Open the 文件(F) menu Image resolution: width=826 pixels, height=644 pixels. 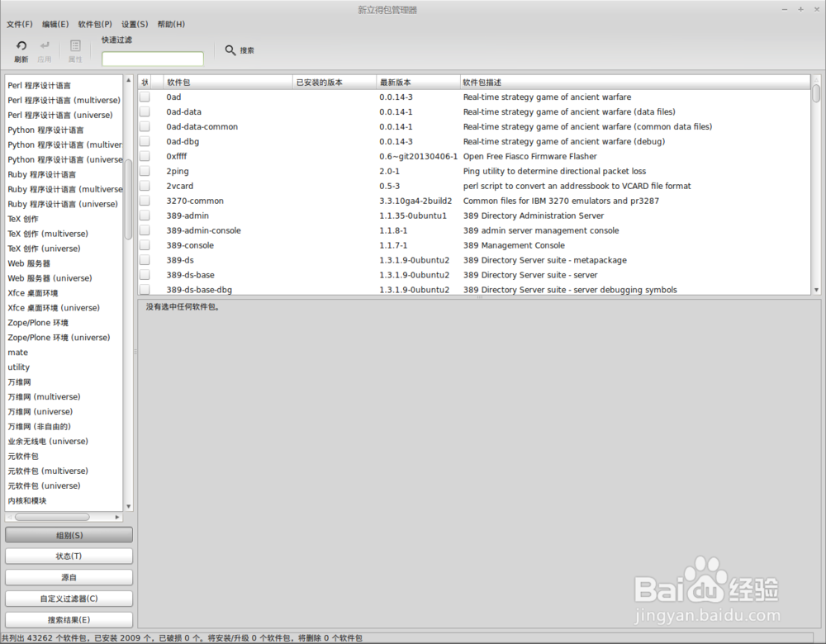pos(18,24)
